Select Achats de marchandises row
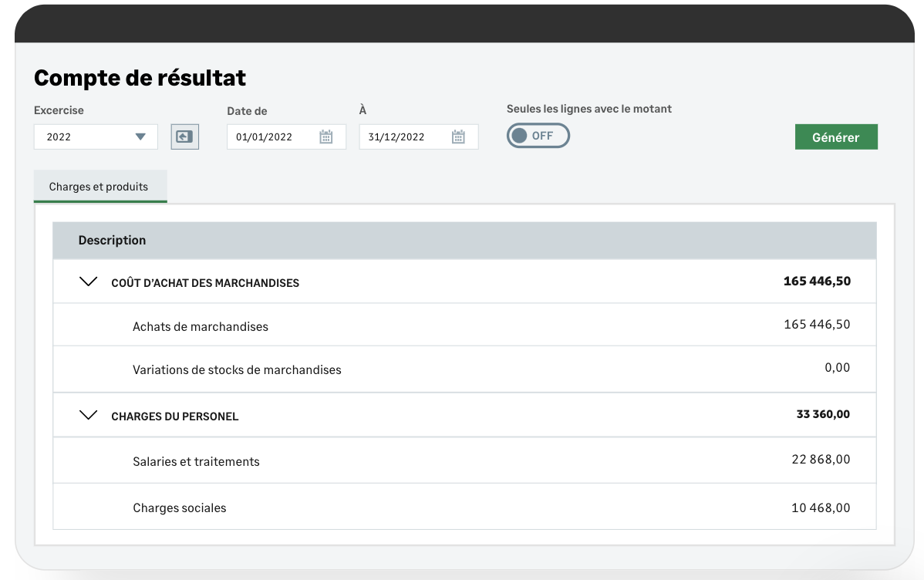The height and width of the screenshot is (580, 924). pos(201,326)
